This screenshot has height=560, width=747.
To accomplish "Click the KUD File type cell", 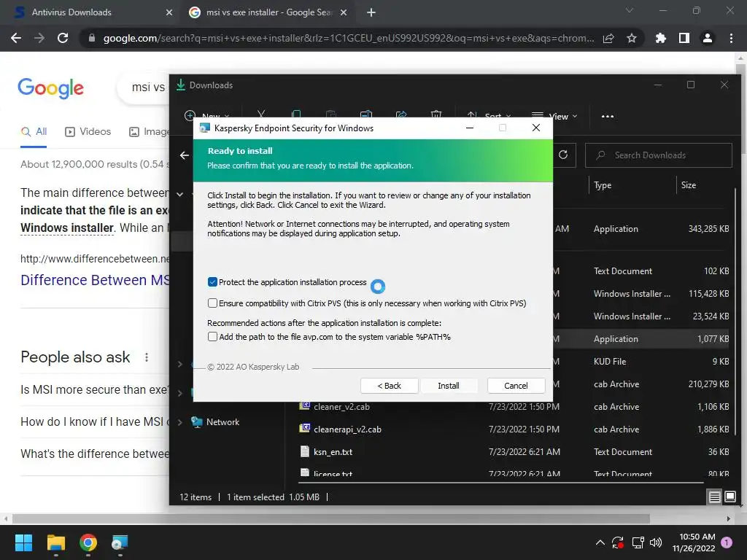I will point(610,362).
